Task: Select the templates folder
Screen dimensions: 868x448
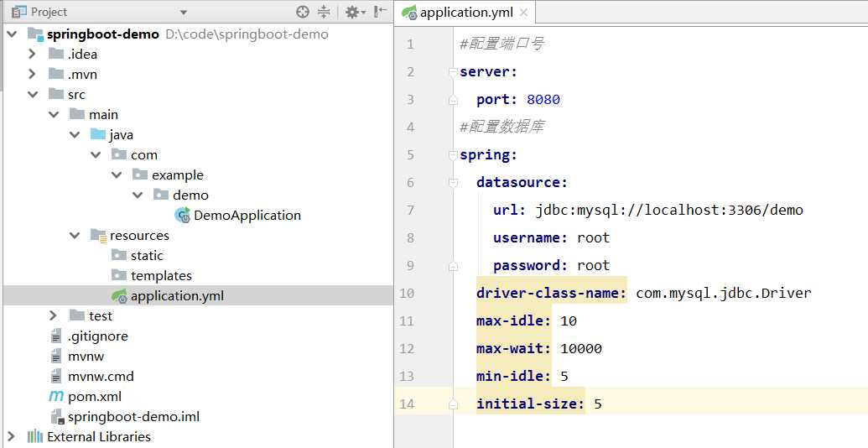Action: (161, 276)
